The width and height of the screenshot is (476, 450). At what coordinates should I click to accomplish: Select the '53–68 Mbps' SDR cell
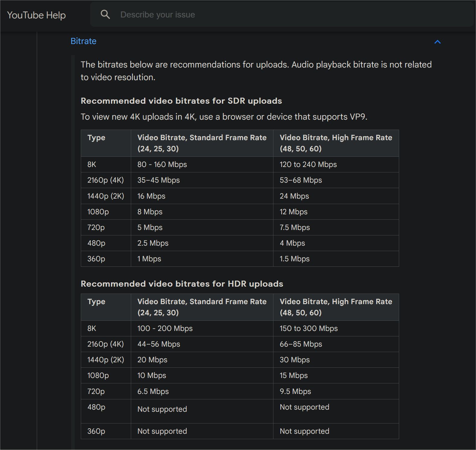click(301, 180)
